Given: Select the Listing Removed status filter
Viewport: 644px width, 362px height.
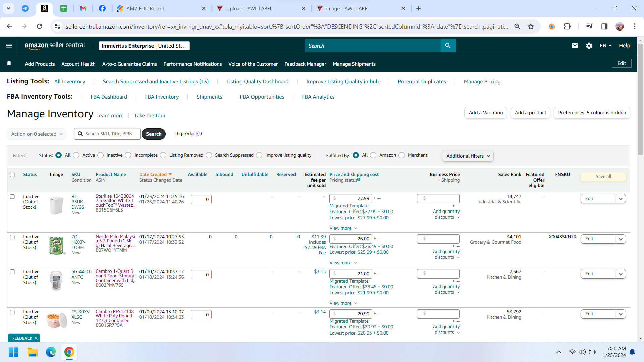Looking at the screenshot, I should click(x=163, y=155).
